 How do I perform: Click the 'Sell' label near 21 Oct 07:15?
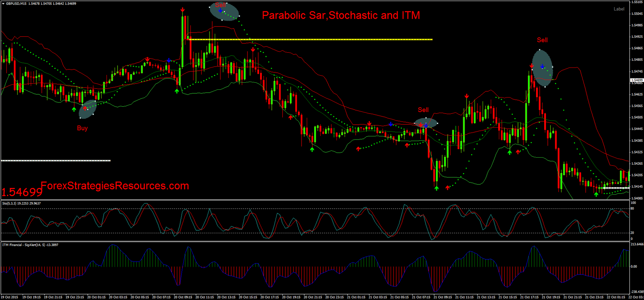coord(423,110)
